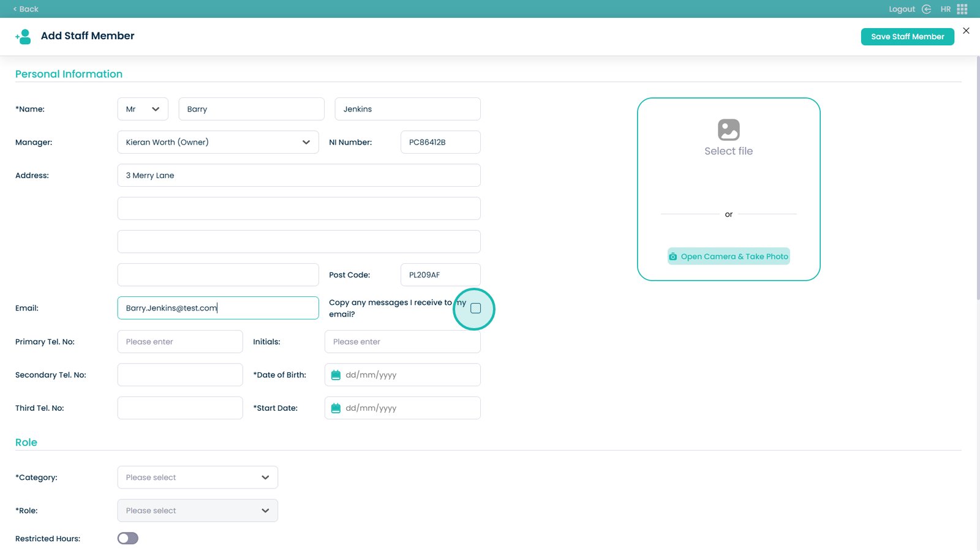Open the title dropdown showing Mr

click(143, 109)
